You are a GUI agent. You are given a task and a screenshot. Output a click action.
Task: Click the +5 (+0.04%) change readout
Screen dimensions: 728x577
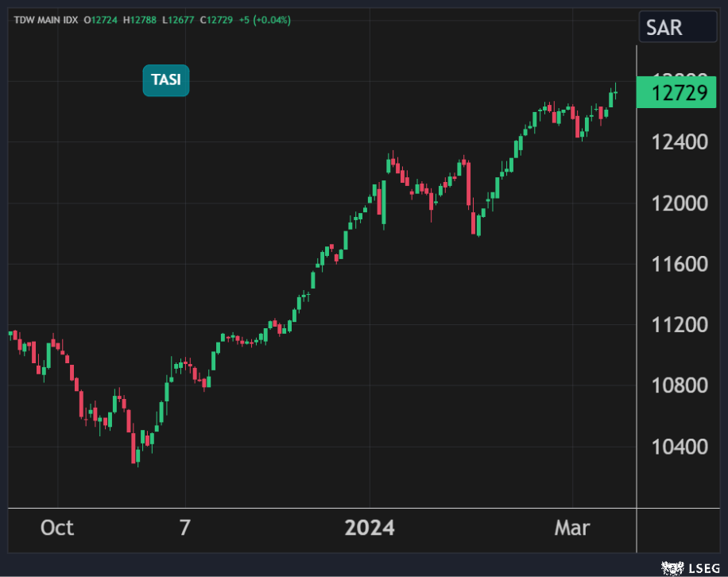point(264,20)
